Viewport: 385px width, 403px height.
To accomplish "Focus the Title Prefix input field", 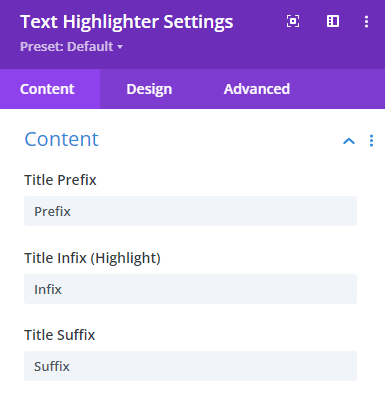I will 190,211.
